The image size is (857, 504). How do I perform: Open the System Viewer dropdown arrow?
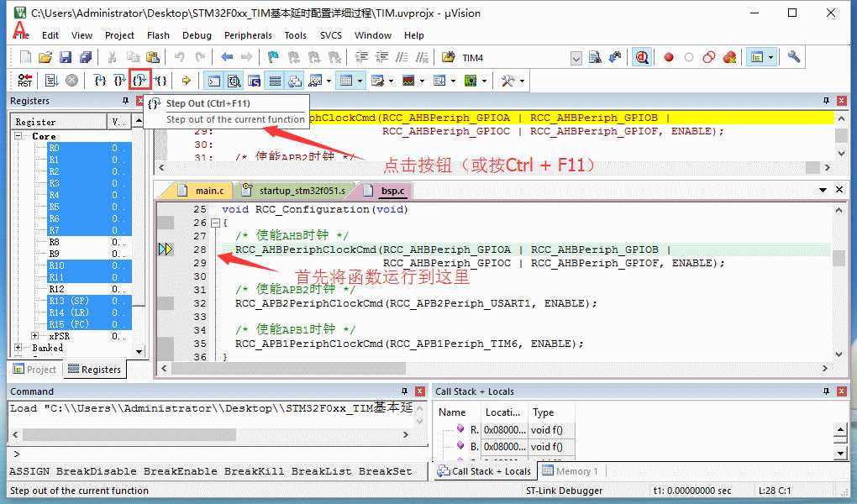pyautogui.click(x=484, y=81)
